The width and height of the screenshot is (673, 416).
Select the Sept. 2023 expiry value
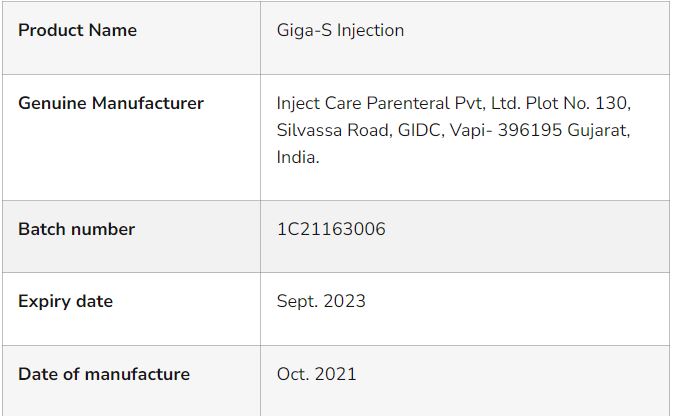point(321,301)
